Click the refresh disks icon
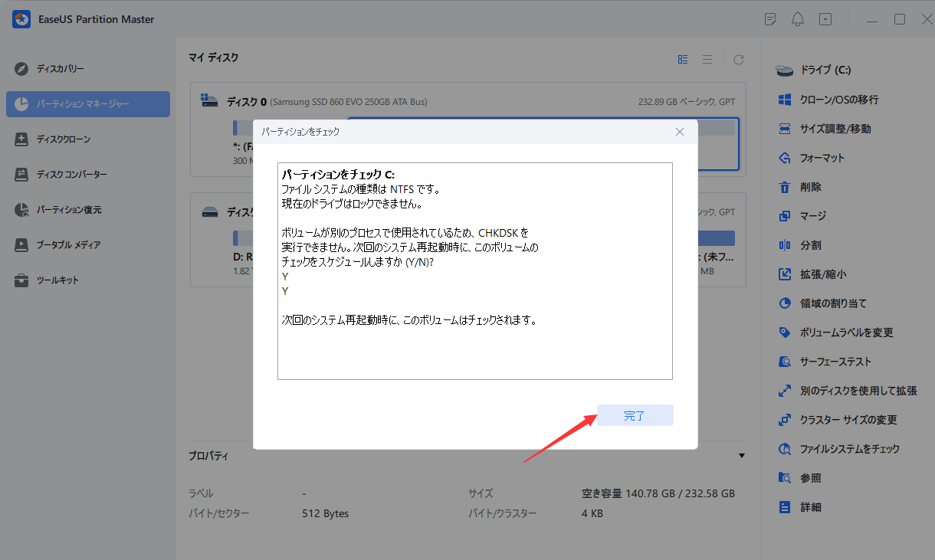 [x=738, y=57]
